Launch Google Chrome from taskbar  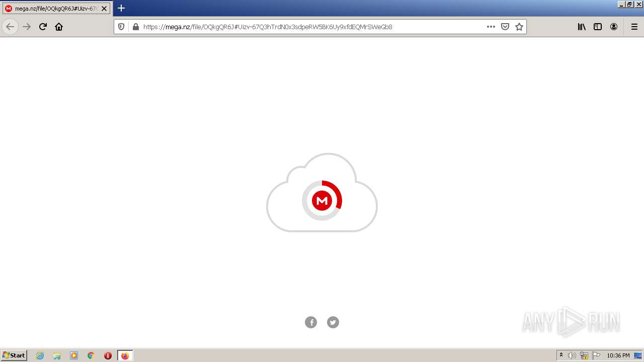tap(91, 355)
